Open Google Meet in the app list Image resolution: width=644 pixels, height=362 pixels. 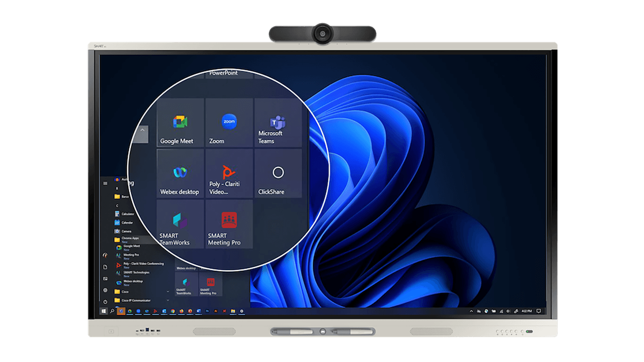[129, 247]
